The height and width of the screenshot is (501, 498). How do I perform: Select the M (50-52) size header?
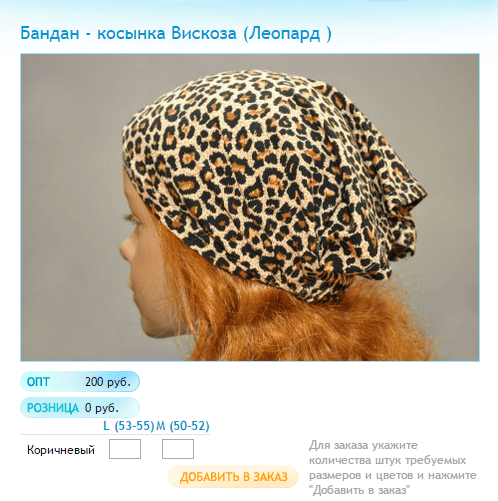(183, 426)
